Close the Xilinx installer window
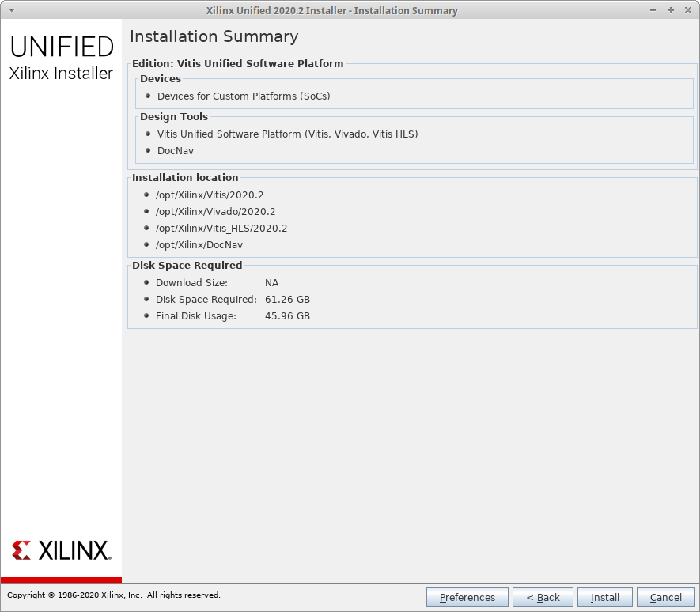This screenshot has width=700, height=612. point(687,10)
